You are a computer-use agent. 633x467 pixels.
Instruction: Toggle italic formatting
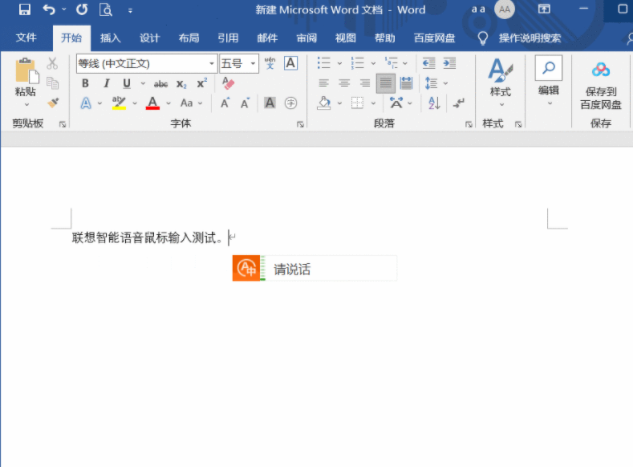click(107, 83)
